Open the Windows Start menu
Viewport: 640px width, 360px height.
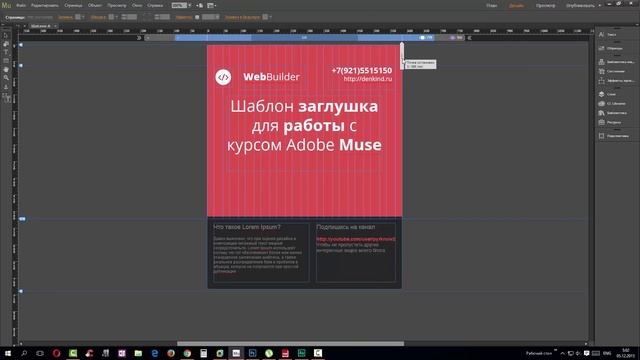click(7, 353)
